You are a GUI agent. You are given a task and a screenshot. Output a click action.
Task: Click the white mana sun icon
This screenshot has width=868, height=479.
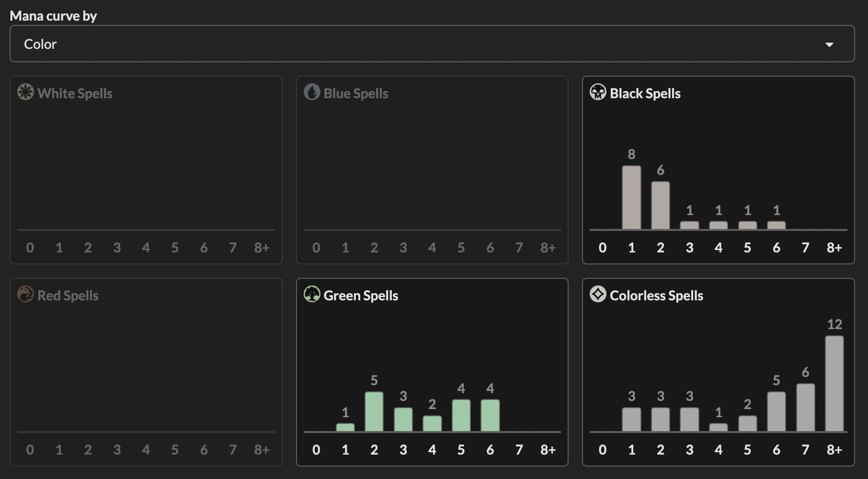point(25,92)
